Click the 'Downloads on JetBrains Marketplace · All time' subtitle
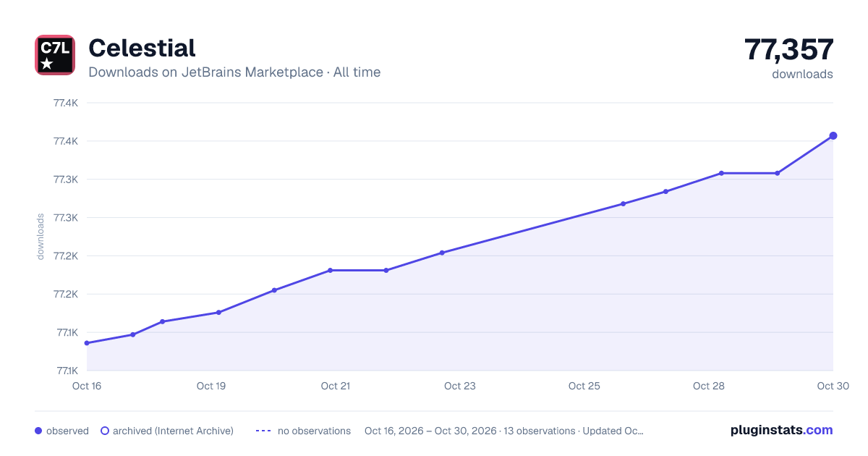The height and width of the screenshot is (456, 868). pos(234,72)
